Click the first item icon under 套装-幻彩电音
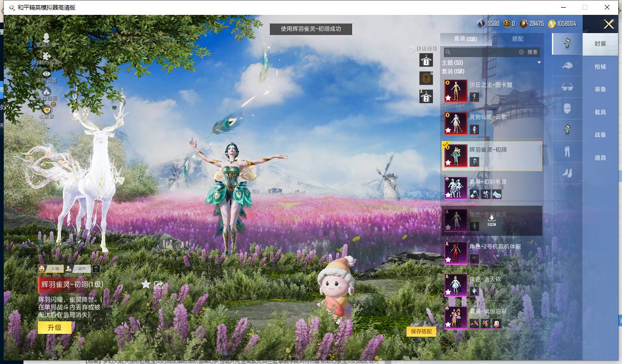Viewport: 622px width, 364px height. (474, 194)
